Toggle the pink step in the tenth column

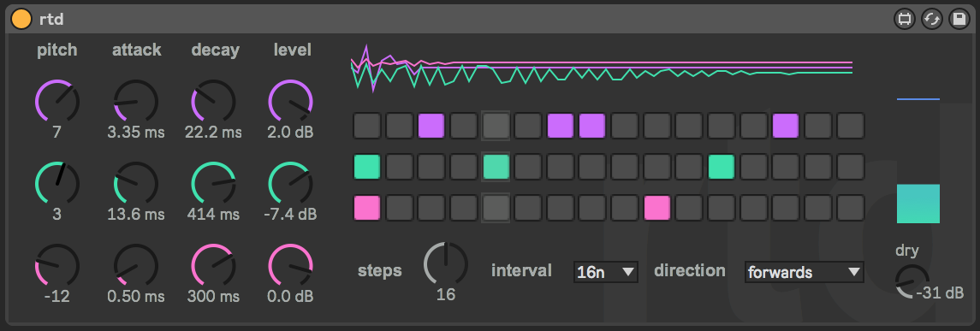(656, 208)
